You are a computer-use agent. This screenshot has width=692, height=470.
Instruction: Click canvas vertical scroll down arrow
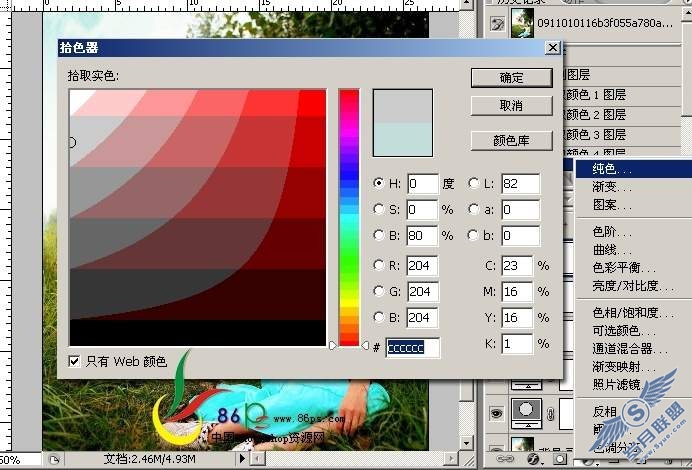[466, 442]
